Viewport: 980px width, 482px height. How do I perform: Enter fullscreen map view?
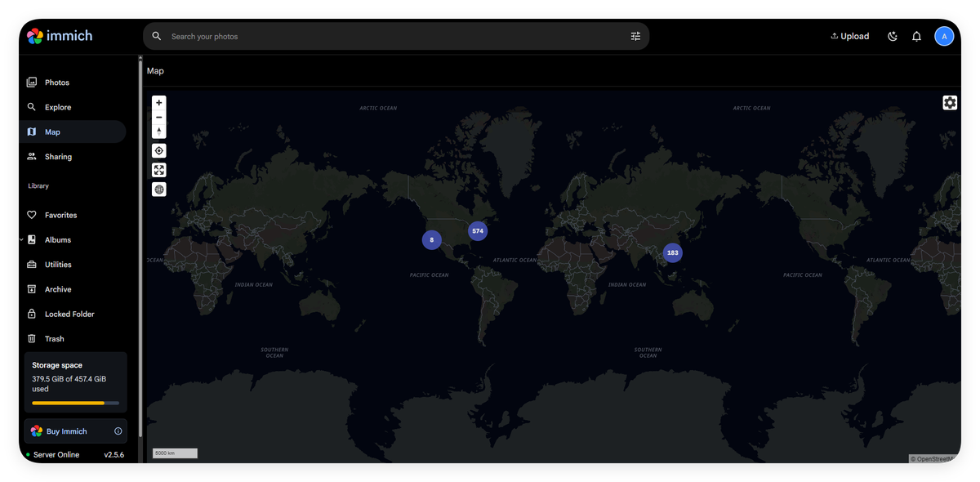tap(159, 170)
